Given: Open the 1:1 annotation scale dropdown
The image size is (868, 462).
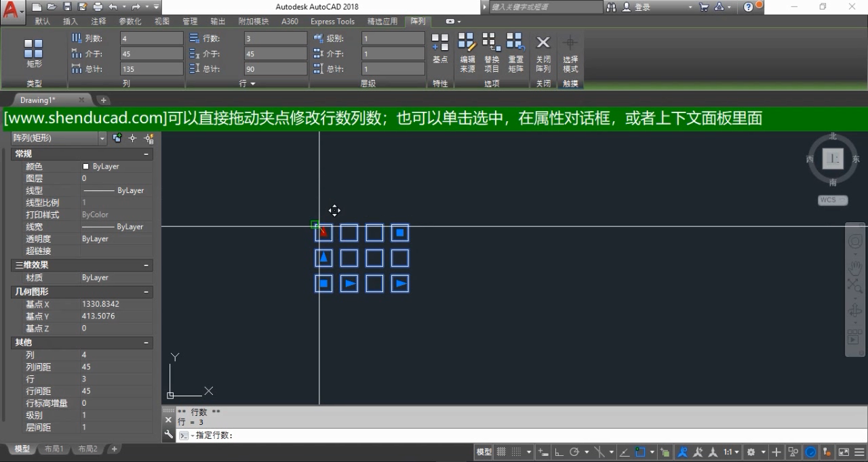Looking at the screenshot, I should coord(731,452).
